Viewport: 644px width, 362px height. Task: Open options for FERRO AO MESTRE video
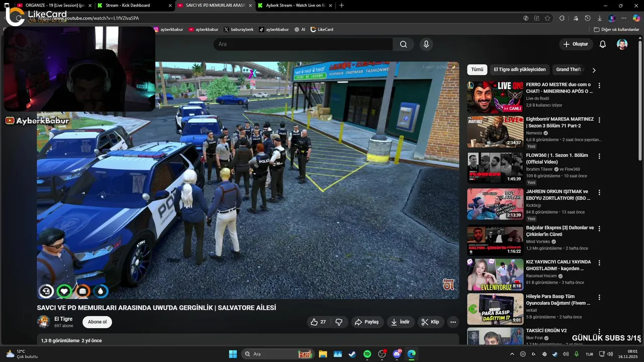click(x=599, y=85)
